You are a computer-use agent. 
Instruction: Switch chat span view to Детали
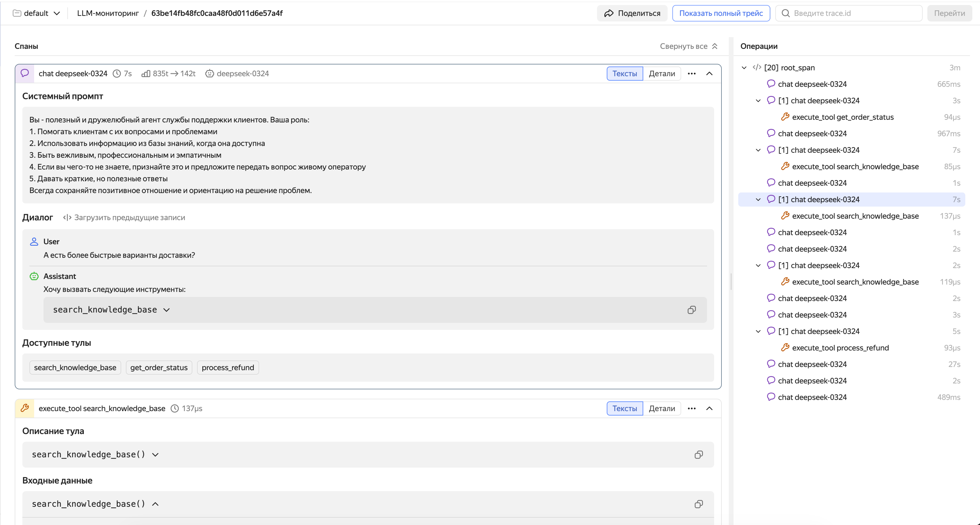pos(661,74)
